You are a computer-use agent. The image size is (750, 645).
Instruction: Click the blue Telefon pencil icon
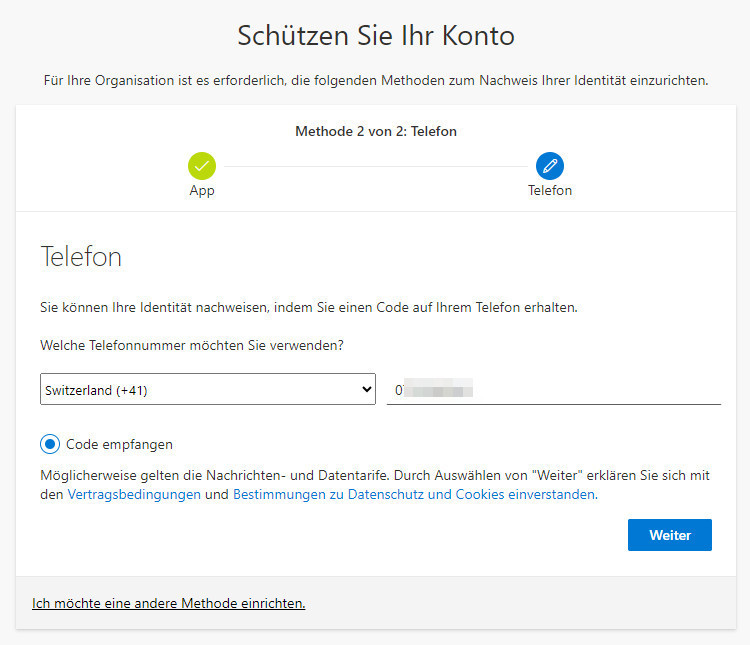coord(549,165)
